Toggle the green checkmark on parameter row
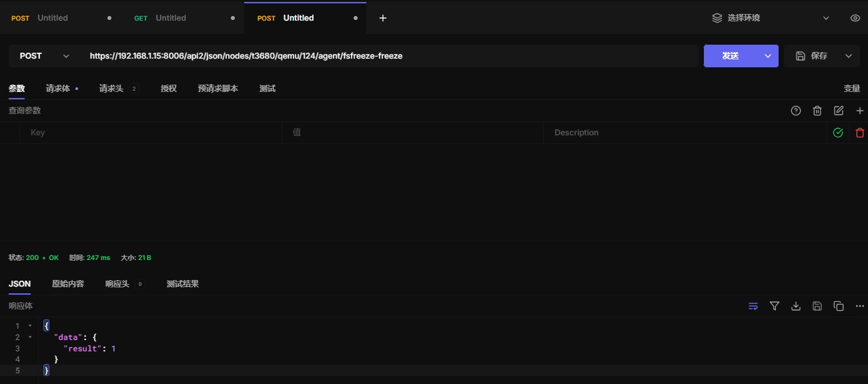 (x=838, y=133)
